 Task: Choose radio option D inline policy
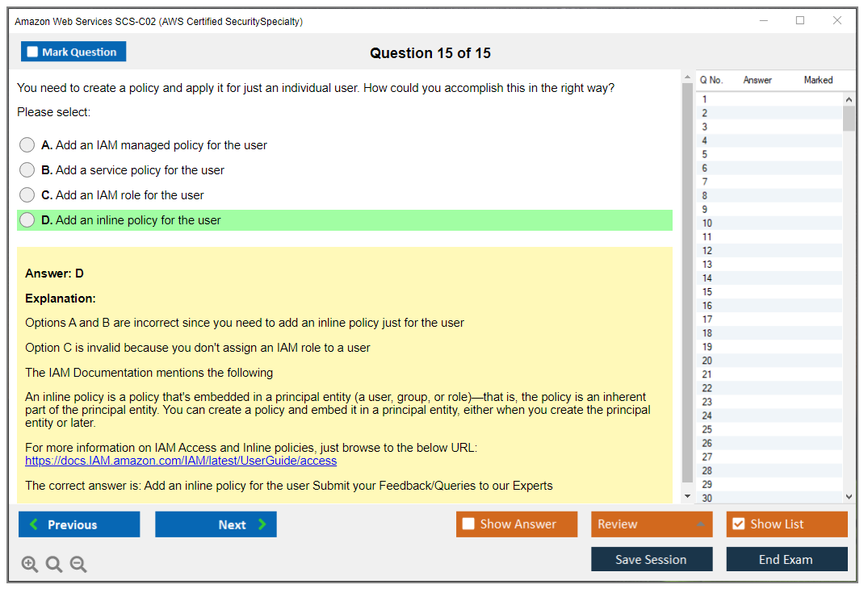27,220
